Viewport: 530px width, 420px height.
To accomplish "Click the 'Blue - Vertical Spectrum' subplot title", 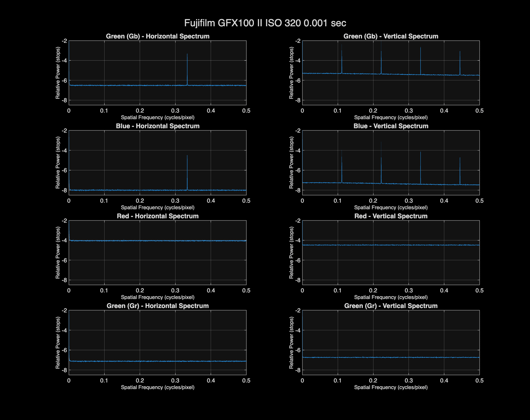I will click(x=391, y=126).
